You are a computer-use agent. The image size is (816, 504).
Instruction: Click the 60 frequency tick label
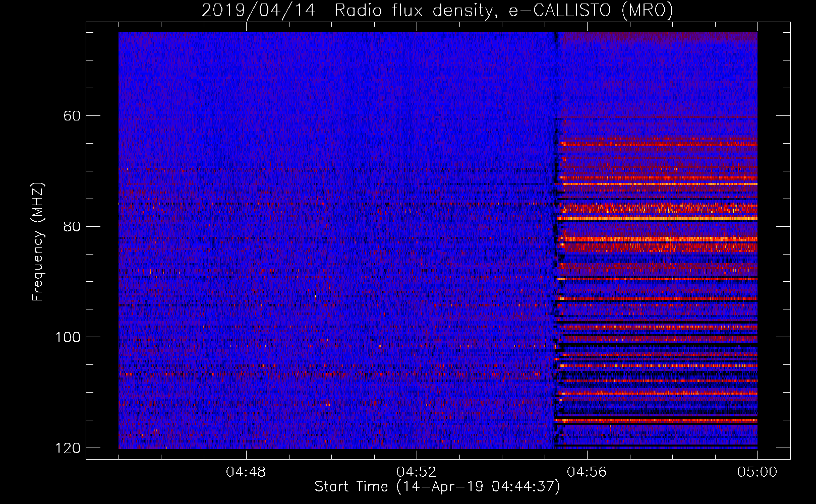tap(72, 116)
